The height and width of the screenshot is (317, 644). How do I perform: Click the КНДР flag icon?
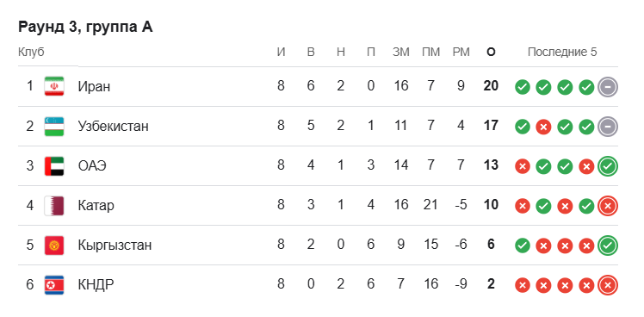[x=54, y=285]
